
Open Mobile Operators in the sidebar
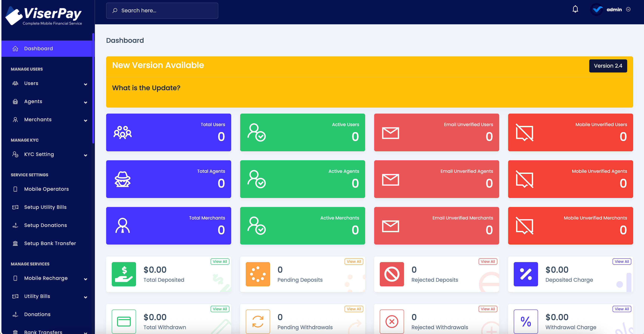[x=46, y=189]
